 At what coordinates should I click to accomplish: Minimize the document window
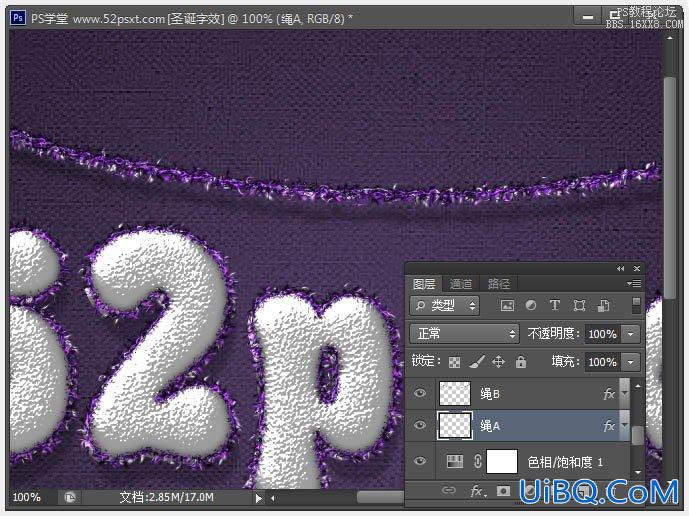click(x=587, y=18)
